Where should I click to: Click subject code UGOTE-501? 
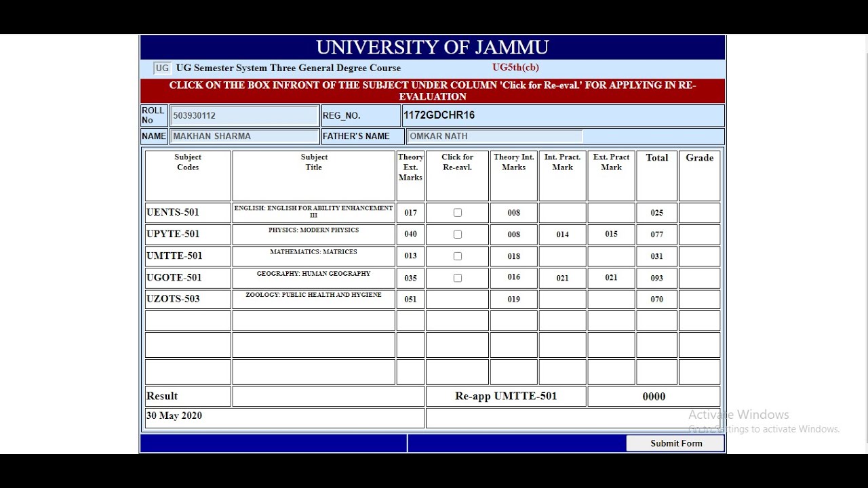pos(174,277)
